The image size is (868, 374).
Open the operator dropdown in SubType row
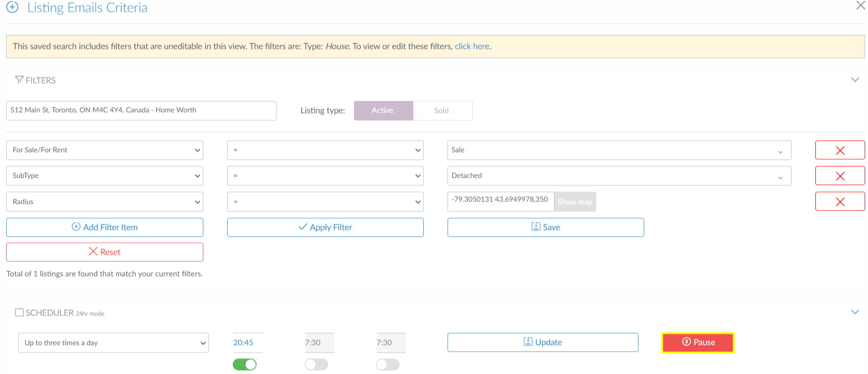(x=325, y=176)
